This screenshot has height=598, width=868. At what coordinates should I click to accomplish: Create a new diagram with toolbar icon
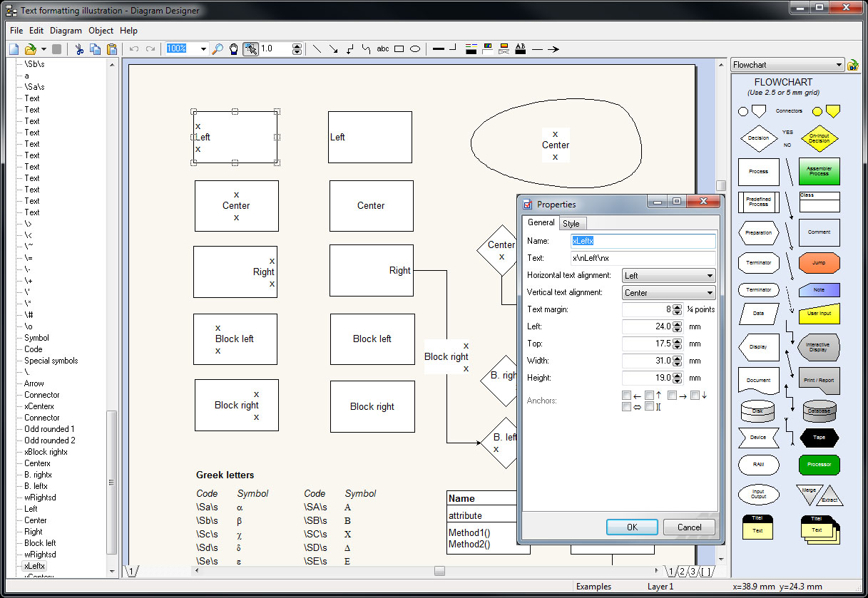[14, 49]
